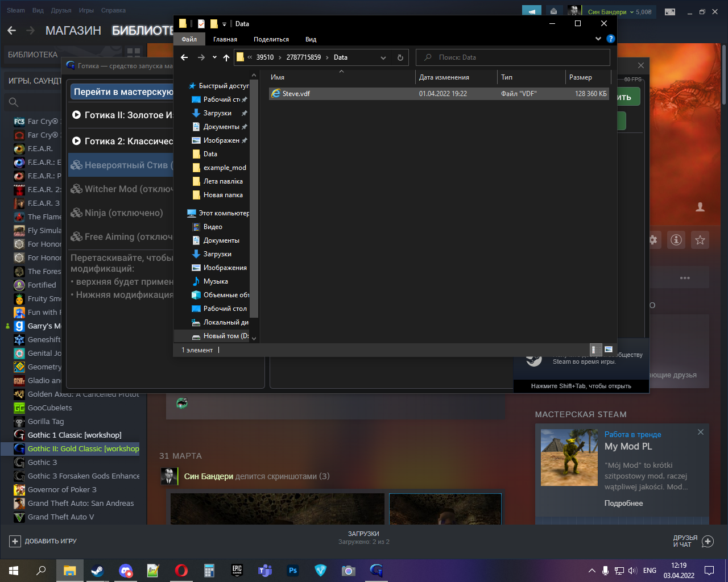Open collections grid view icon in Steam library

134,54
